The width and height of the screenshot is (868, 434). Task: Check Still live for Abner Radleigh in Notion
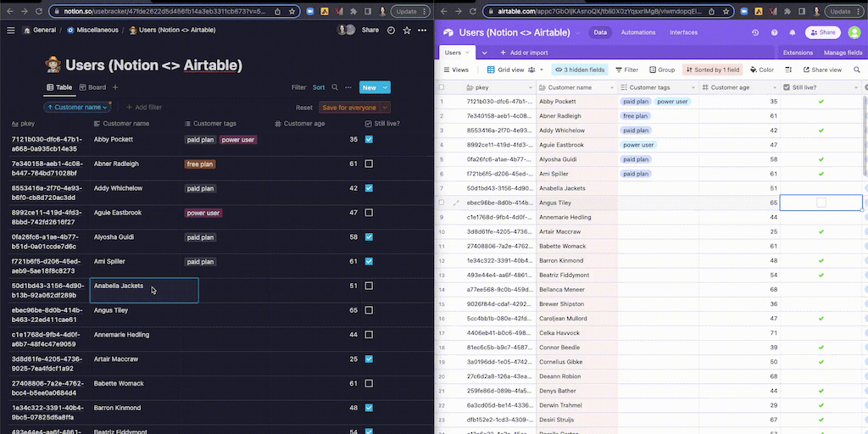click(x=369, y=164)
